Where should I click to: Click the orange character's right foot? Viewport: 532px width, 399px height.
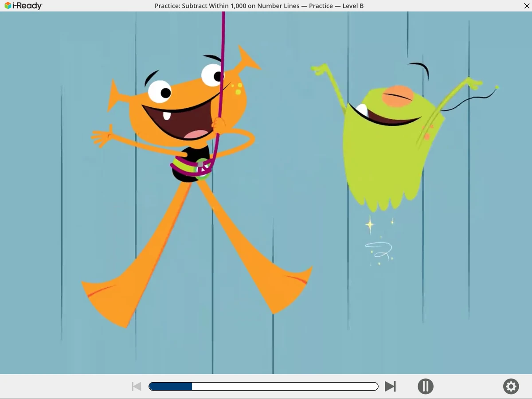click(284, 288)
